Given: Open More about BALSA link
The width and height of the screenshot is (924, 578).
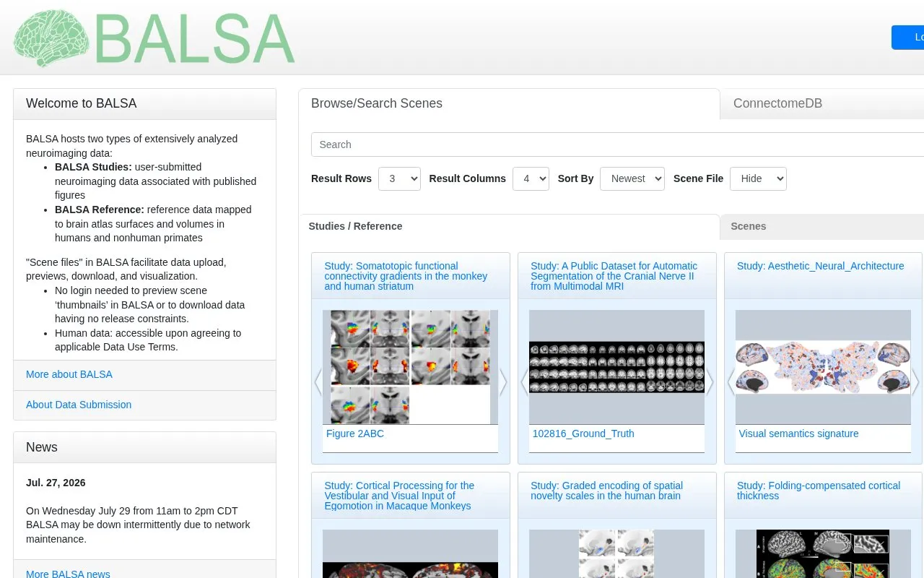Looking at the screenshot, I should [69, 374].
